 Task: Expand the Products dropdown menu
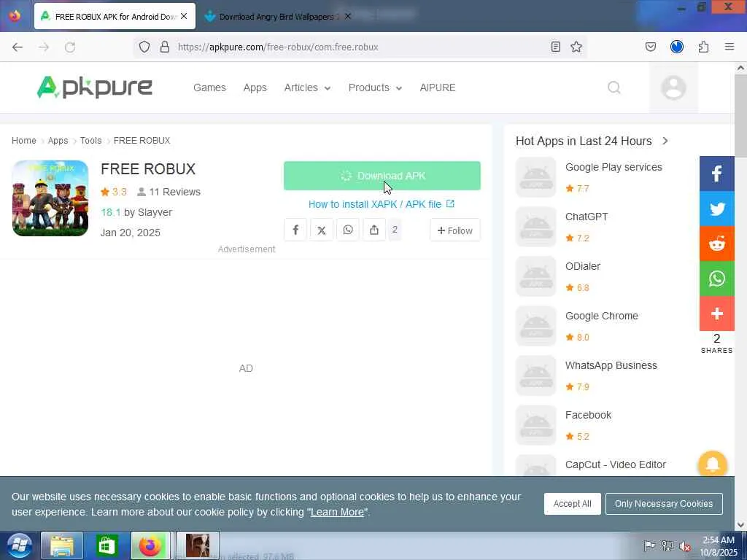click(x=376, y=87)
